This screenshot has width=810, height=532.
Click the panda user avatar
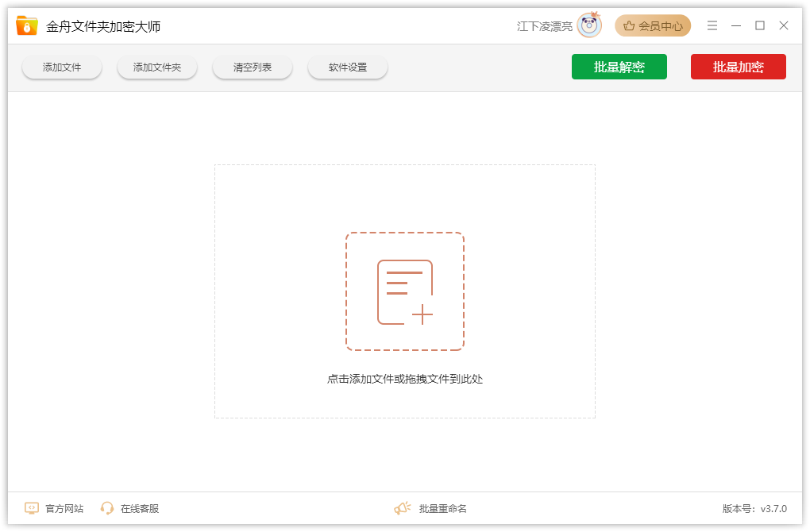(x=589, y=25)
